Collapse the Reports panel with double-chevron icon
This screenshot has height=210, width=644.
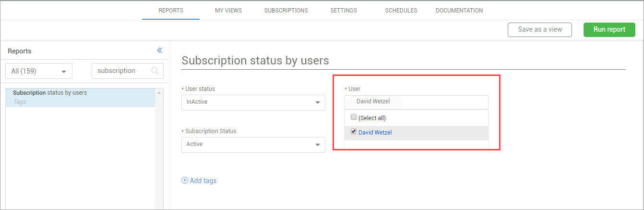(x=159, y=50)
